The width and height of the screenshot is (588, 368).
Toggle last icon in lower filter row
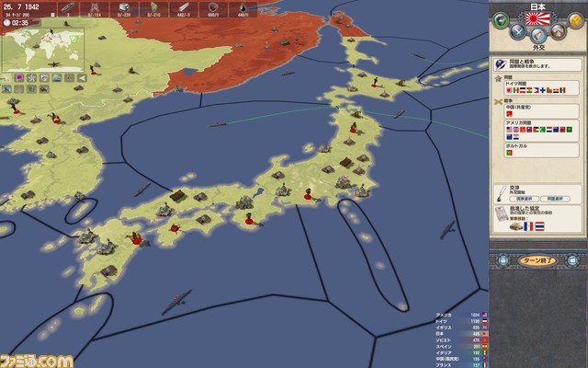pos(44,89)
